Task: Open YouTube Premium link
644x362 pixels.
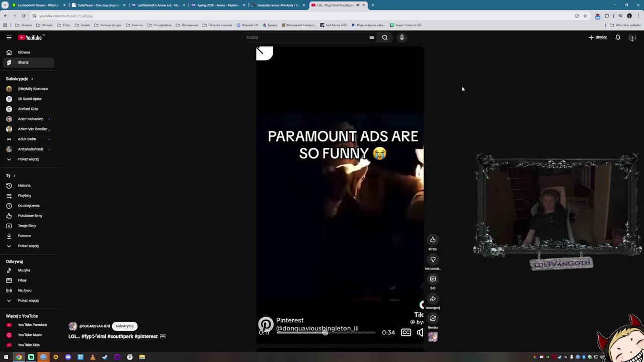Action: [29, 325]
